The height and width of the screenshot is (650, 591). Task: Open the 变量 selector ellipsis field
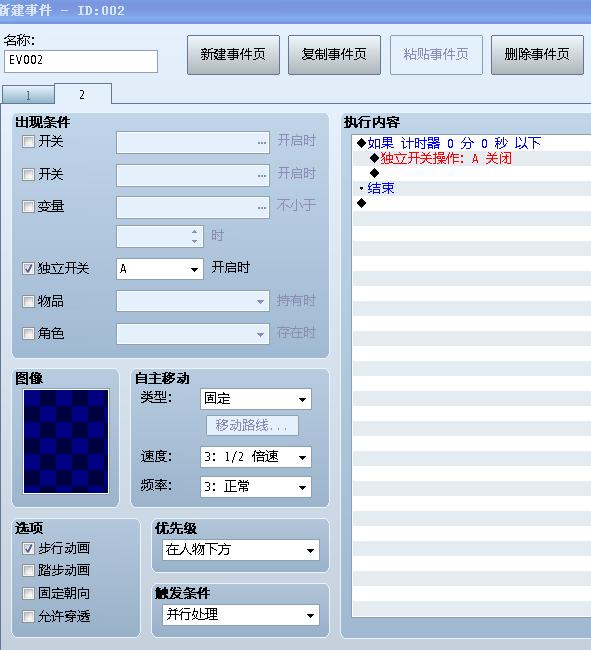coord(193,207)
